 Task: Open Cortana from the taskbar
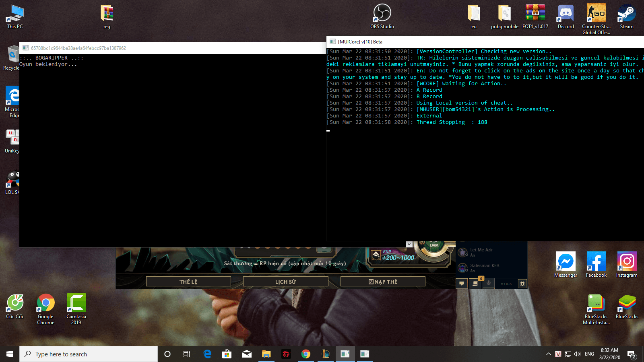tap(167, 354)
